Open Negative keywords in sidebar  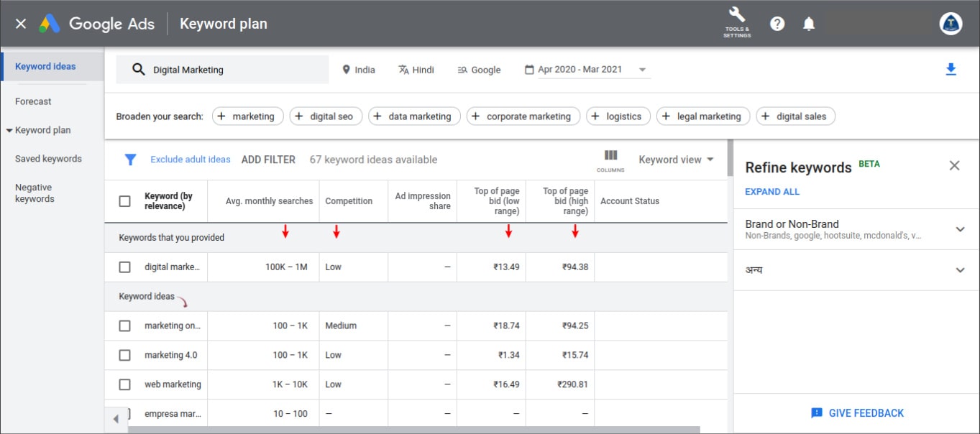(35, 193)
